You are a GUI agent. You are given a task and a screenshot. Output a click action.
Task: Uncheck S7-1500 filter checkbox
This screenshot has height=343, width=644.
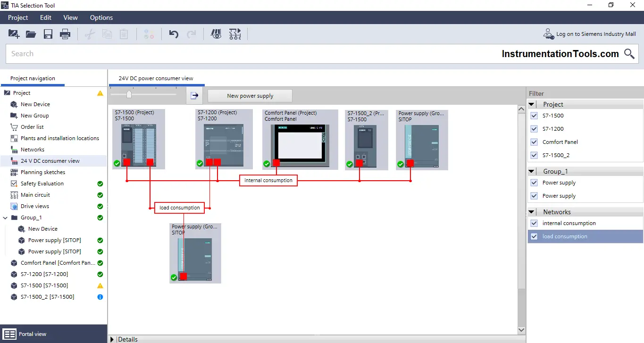click(534, 116)
